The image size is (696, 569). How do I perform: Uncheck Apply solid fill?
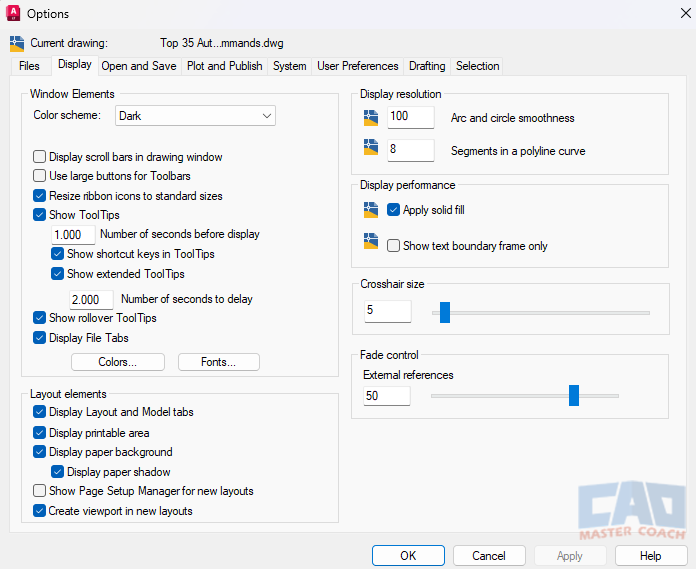pyautogui.click(x=393, y=209)
